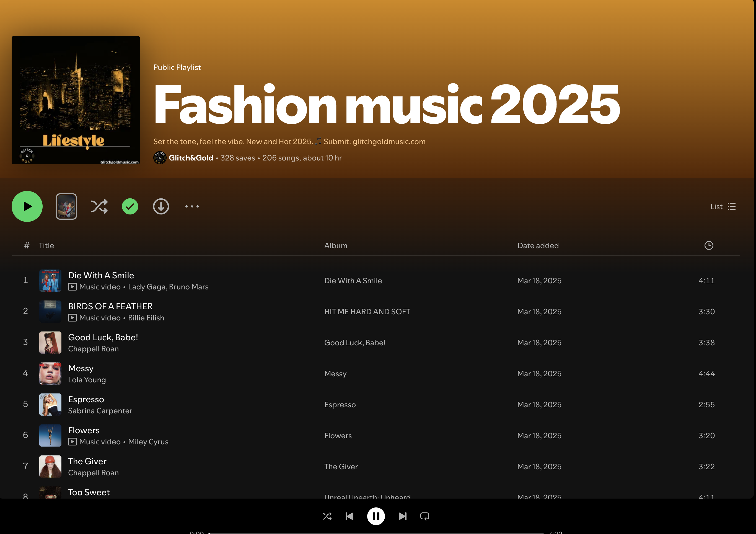Click the Music video icon on Flowers
Screen dimensions: 756x534
point(73,442)
